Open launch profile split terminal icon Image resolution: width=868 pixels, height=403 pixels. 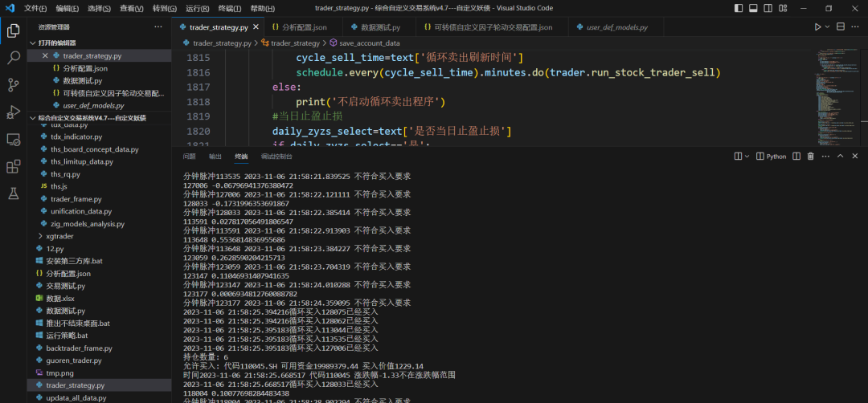click(x=737, y=157)
